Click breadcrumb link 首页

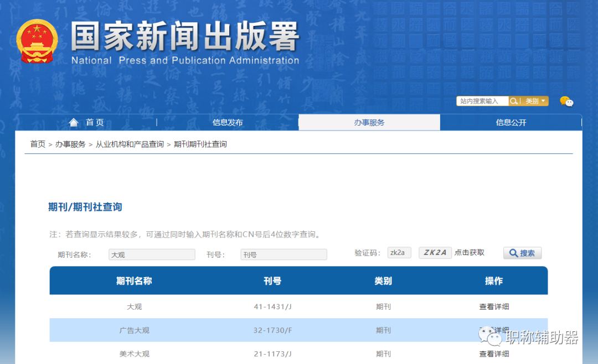click(x=38, y=144)
